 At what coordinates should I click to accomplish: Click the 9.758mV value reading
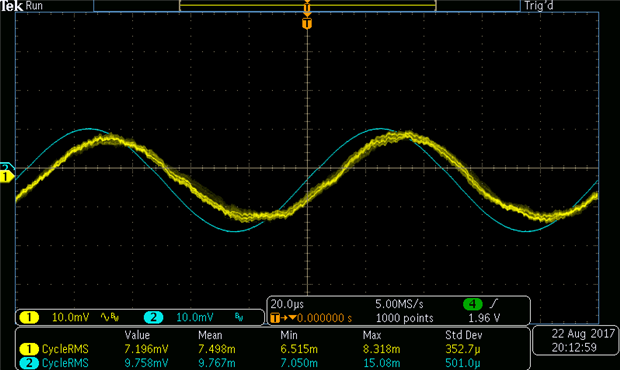[x=146, y=363]
